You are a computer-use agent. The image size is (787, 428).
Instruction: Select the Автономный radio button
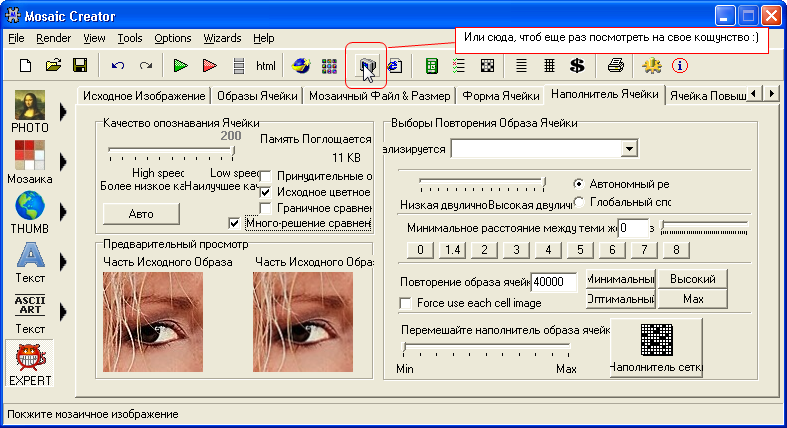tap(579, 184)
